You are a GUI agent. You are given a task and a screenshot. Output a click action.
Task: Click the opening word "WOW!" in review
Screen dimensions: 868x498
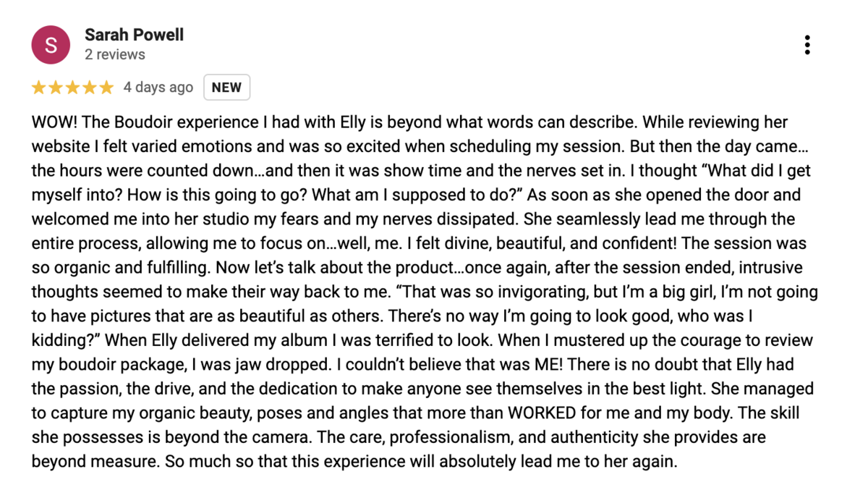point(51,122)
